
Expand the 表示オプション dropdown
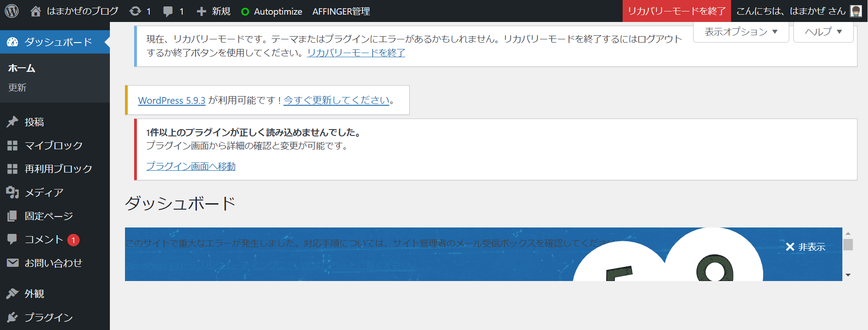pyautogui.click(x=741, y=32)
